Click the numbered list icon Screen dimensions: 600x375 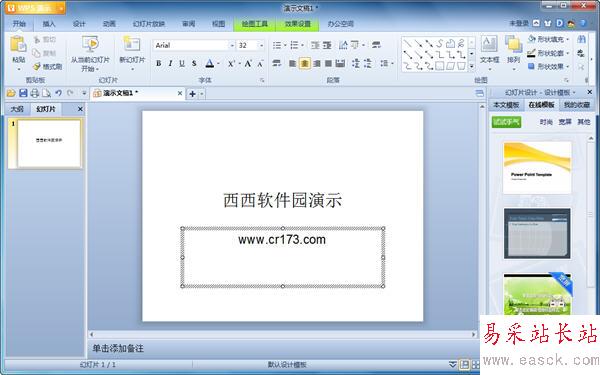[x=294, y=46]
